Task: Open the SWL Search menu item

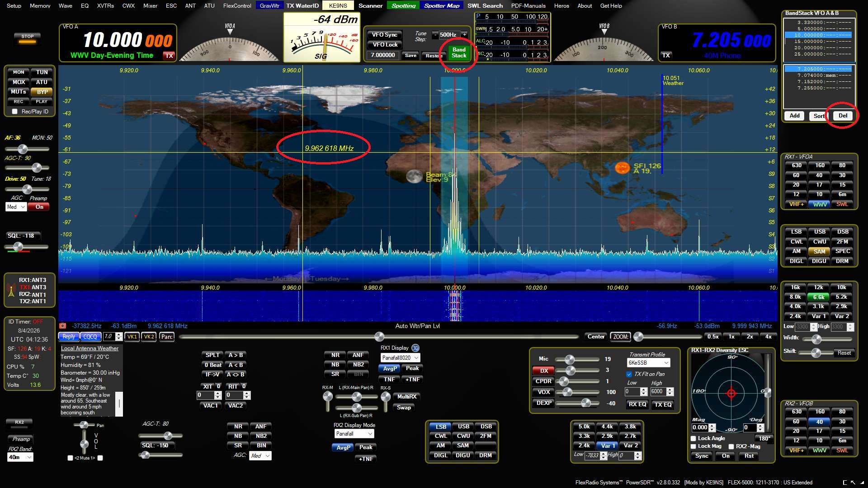Action: tap(485, 6)
